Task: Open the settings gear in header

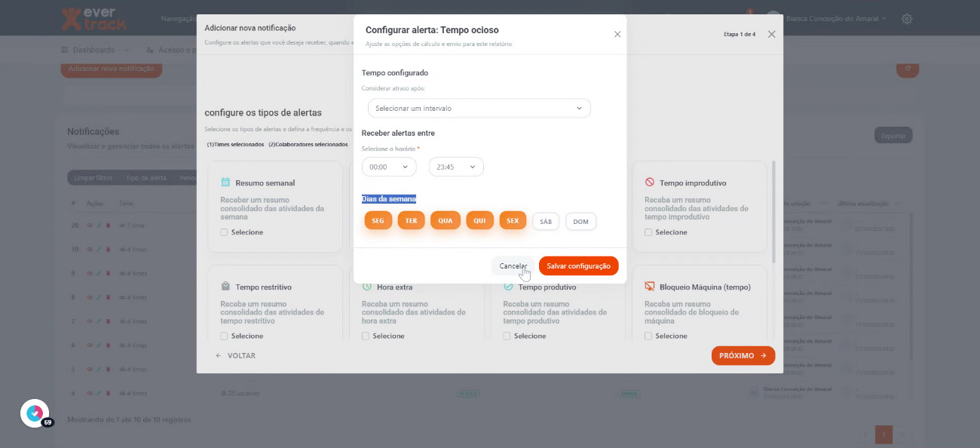Action: pyautogui.click(x=908, y=19)
